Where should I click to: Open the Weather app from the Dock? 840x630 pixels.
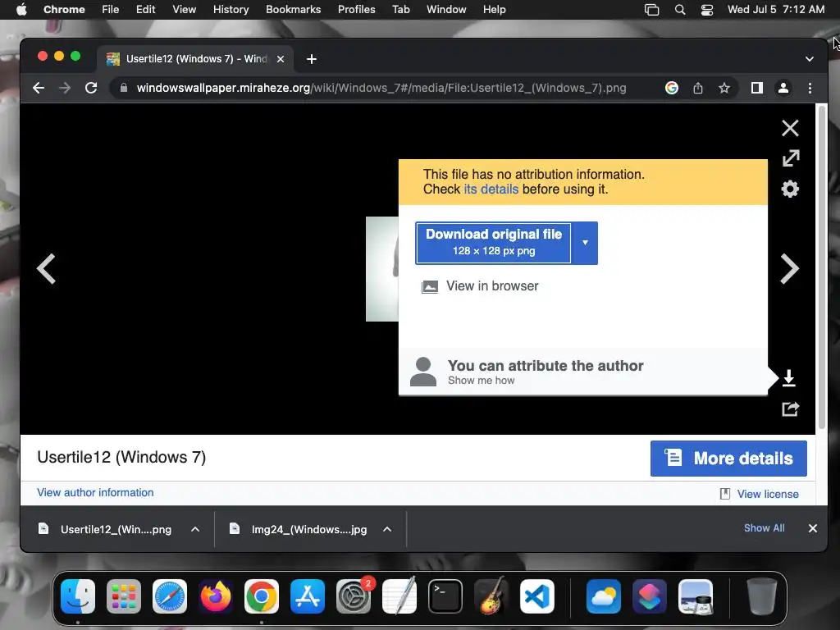tap(603, 596)
